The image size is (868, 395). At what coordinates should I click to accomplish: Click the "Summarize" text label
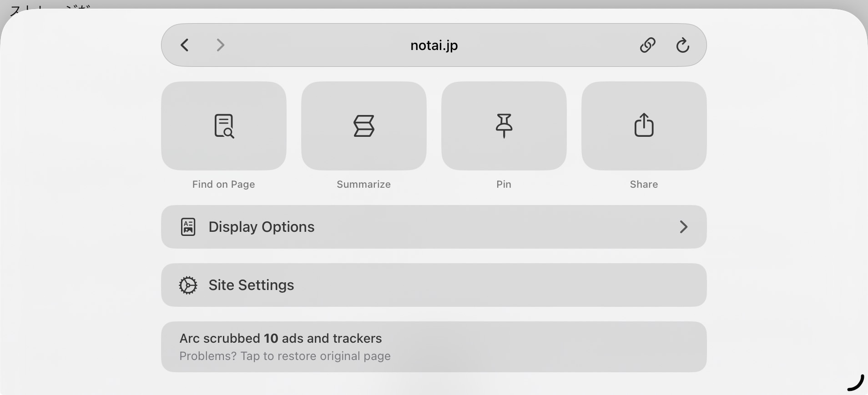click(x=363, y=184)
